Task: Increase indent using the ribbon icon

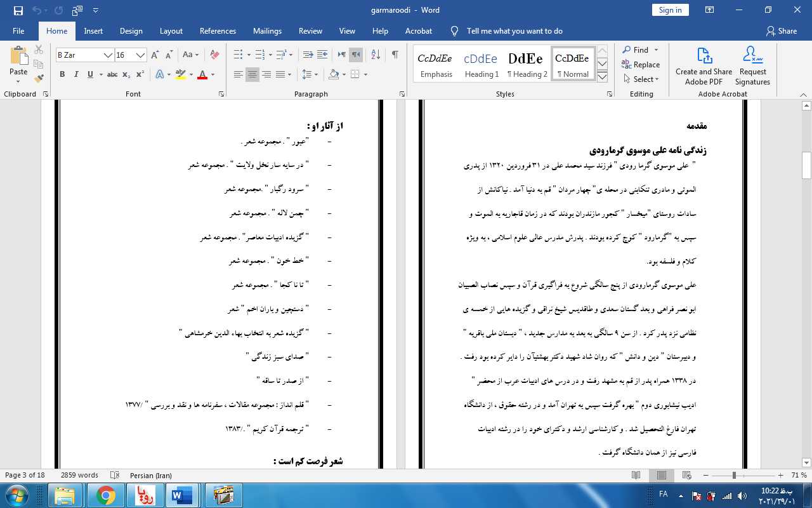Action: [x=322, y=55]
